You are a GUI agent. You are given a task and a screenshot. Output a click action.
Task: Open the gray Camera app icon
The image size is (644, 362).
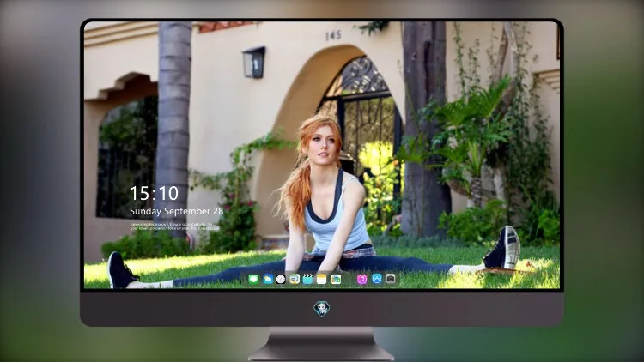tap(391, 279)
